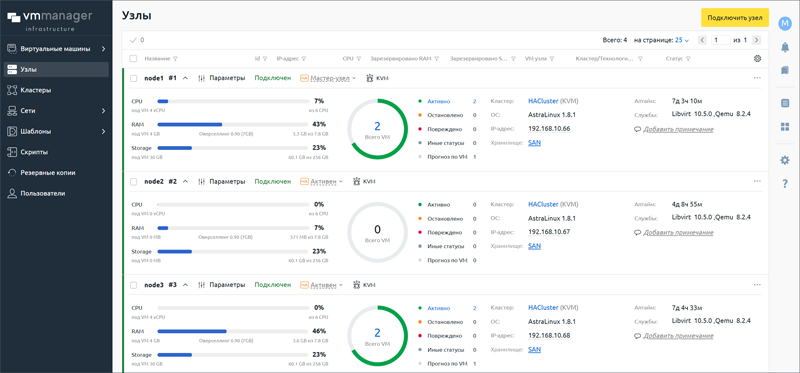
Task: Open the documentation book icon
Action: coord(785,70)
